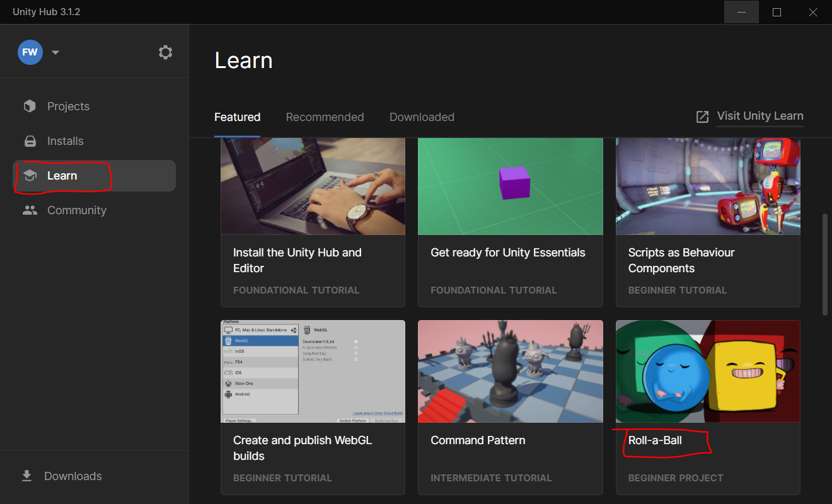Follow the Visit Unity Learn link
832x504 pixels.
760,116
